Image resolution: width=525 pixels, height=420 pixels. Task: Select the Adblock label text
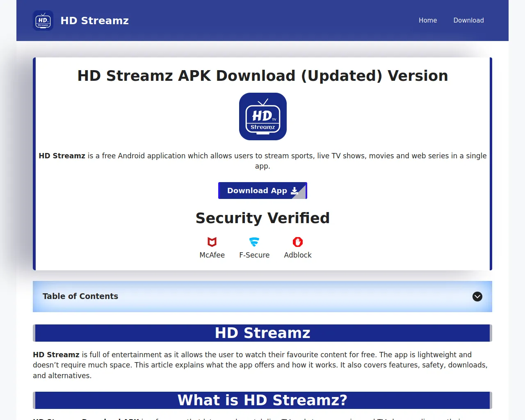298,255
